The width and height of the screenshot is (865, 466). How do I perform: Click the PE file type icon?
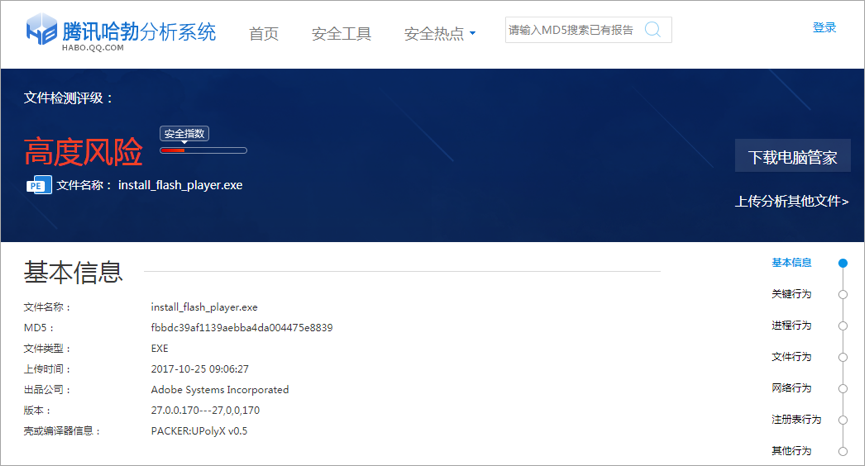coord(39,185)
